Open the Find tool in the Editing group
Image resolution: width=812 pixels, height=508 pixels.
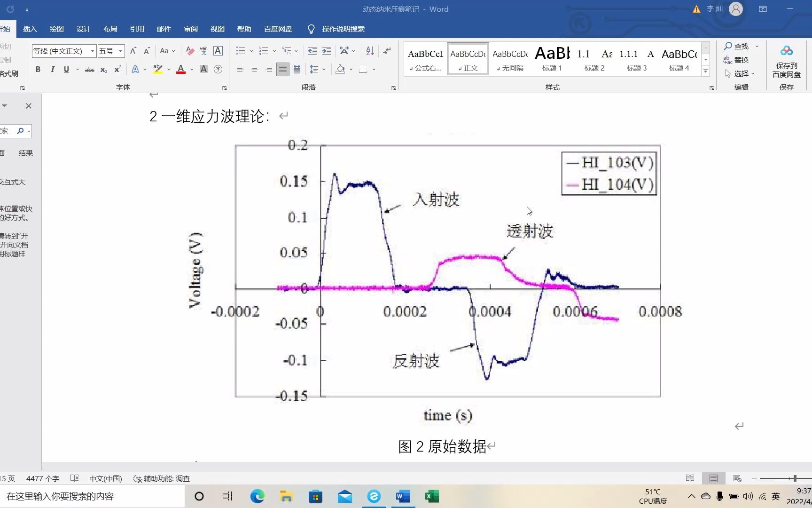[x=739, y=46]
